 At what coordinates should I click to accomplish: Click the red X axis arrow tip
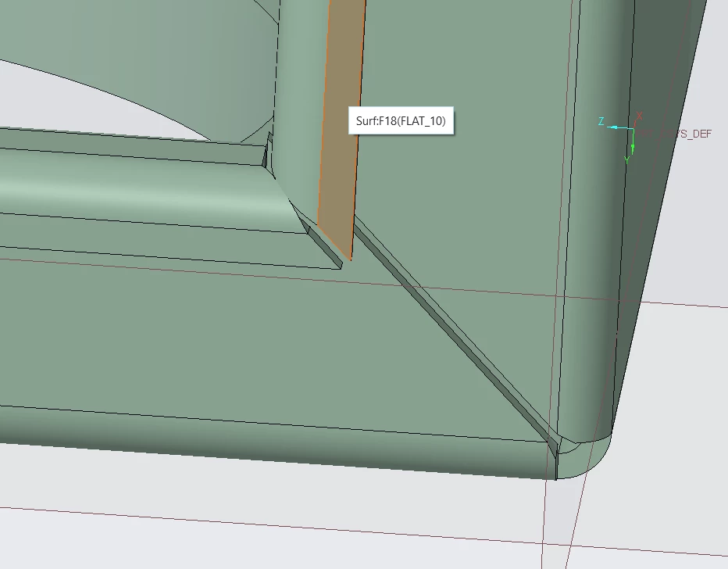point(636,123)
